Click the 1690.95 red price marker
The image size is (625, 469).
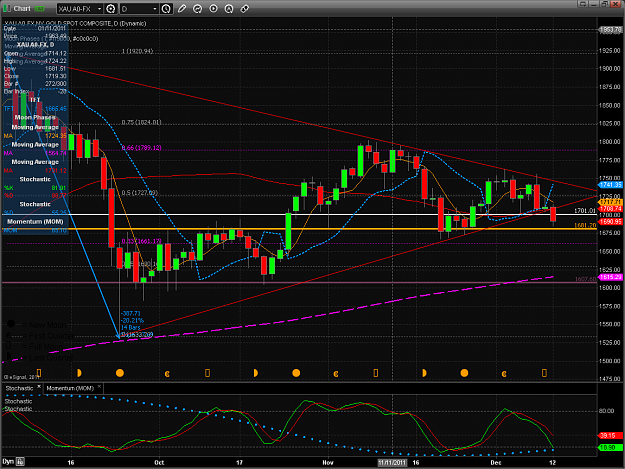tap(610, 221)
